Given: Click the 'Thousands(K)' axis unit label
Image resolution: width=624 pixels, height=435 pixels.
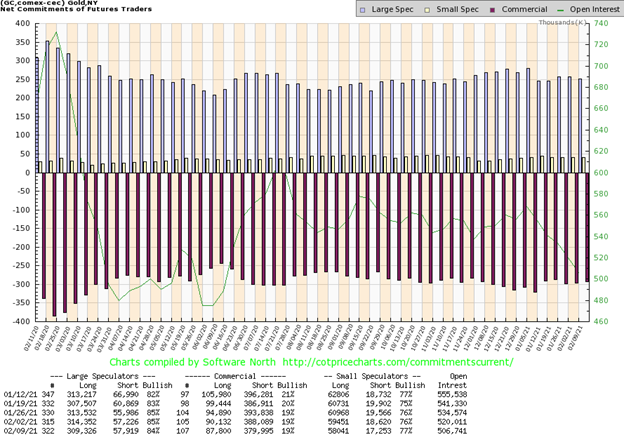Looking at the screenshot, I should (562, 22).
